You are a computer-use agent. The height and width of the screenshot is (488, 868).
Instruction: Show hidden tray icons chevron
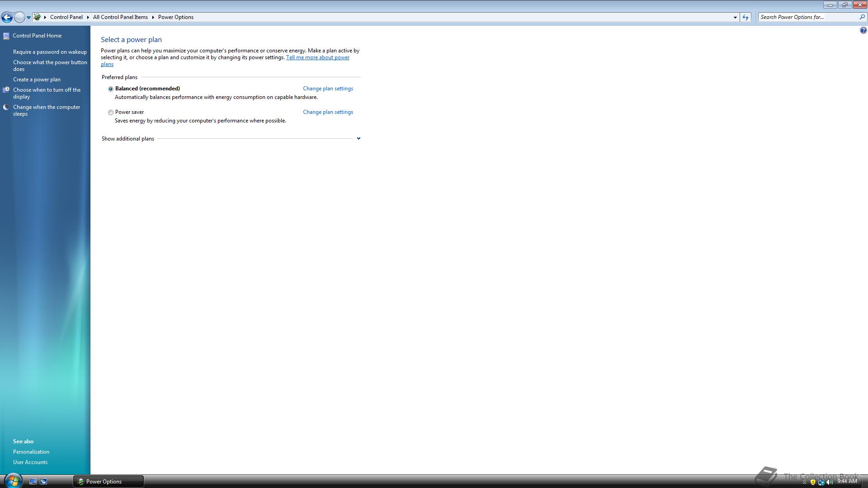pyautogui.click(x=804, y=483)
